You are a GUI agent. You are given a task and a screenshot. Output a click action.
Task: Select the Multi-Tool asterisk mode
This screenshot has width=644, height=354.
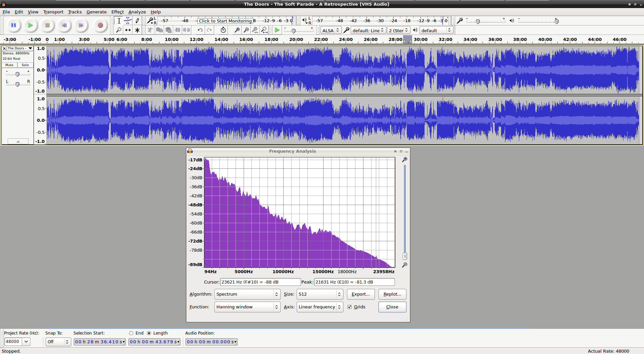[137, 30]
